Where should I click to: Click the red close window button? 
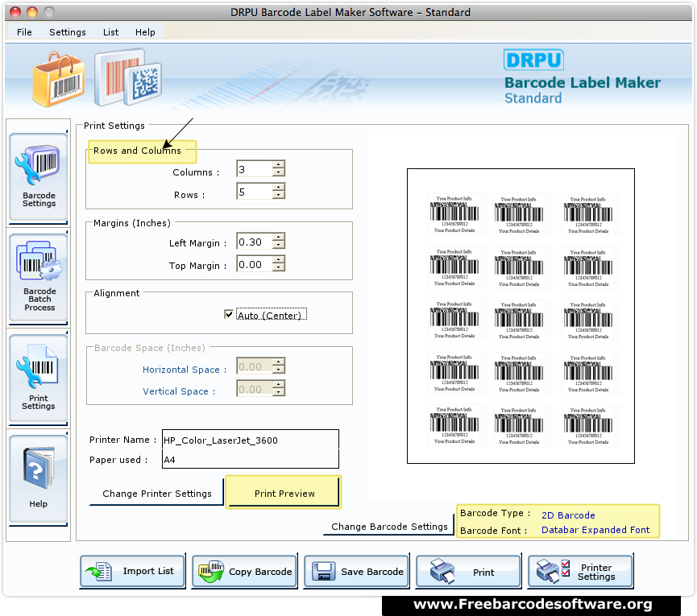coord(15,12)
